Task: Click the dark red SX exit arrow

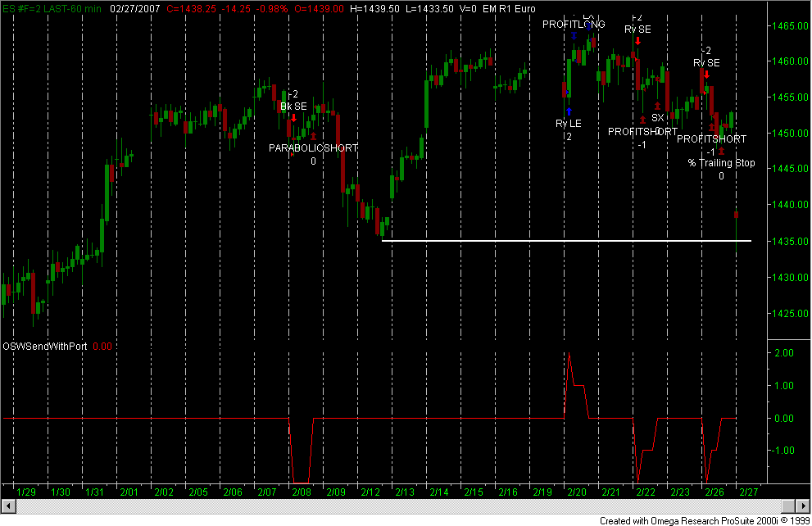Action: (x=657, y=106)
